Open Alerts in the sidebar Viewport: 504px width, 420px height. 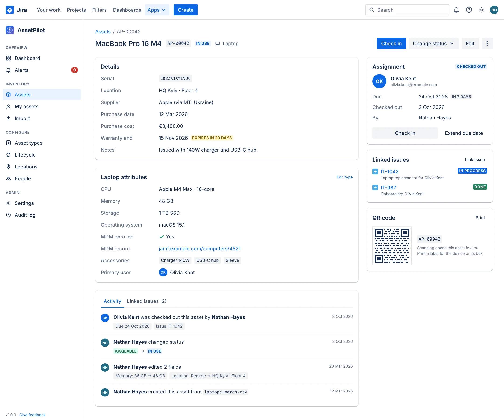tap(42, 70)
